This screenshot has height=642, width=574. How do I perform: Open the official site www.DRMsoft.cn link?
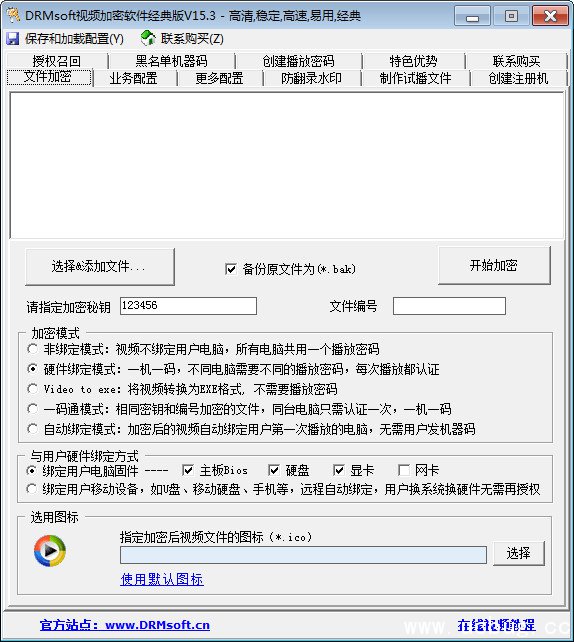click(125, 625)
